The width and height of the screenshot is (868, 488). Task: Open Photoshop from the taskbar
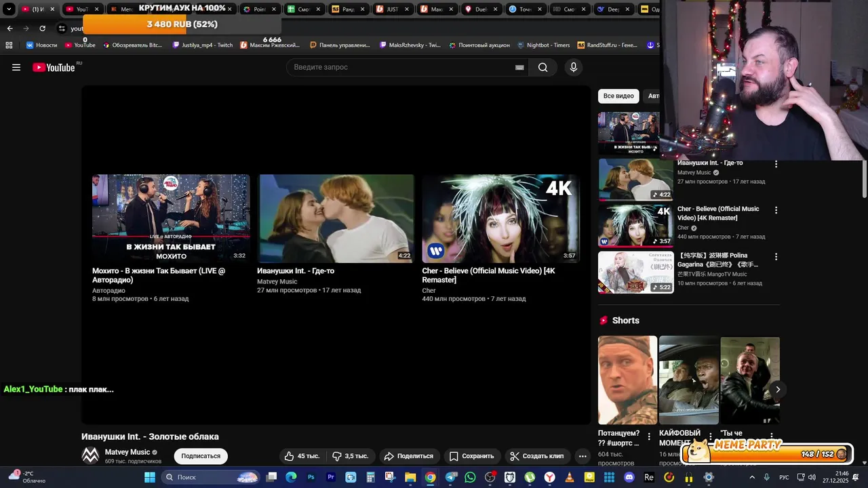(311, 477)
